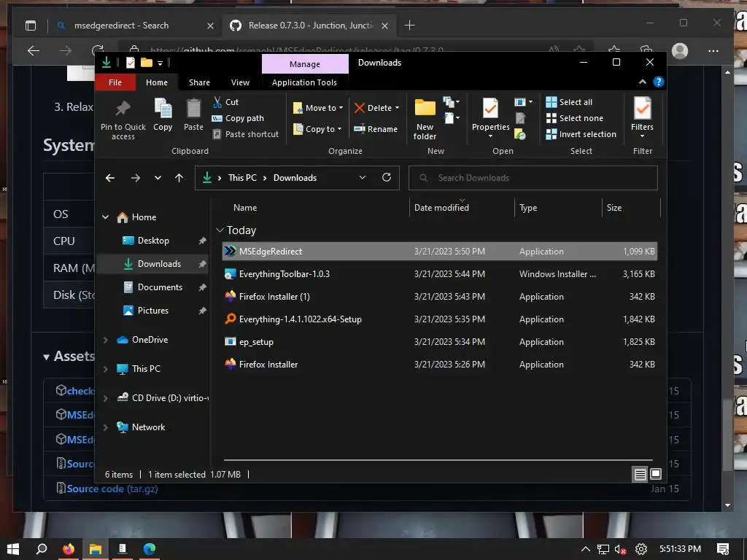Open the Easy access dropdown icon
This screenshot has height=560, width=747.
point(452,118)
